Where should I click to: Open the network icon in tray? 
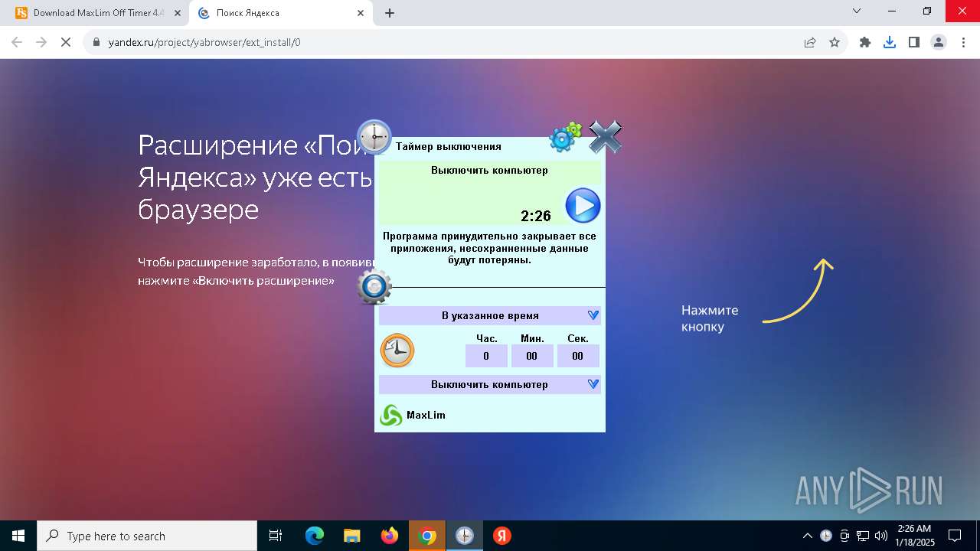(x=863, y=536)
